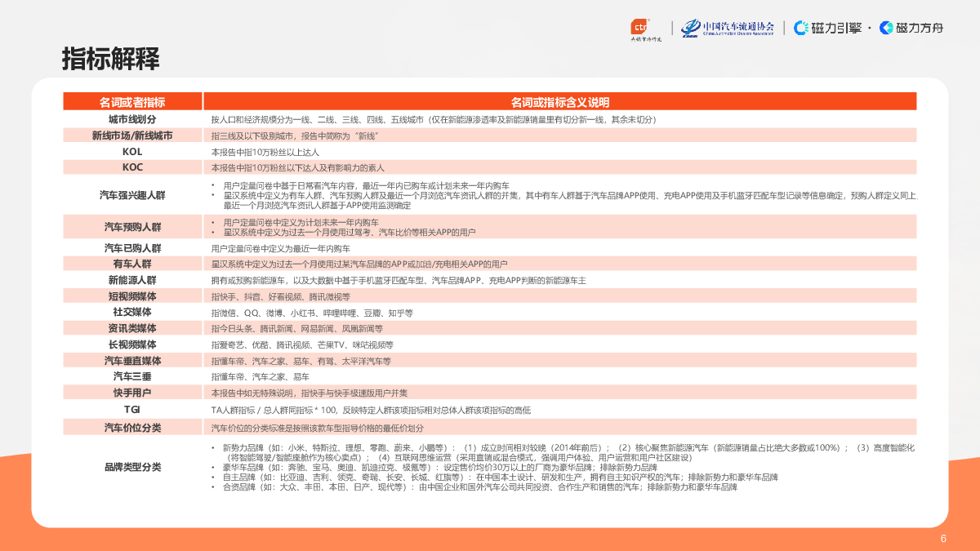Click the description 用户定量问卷中定义为最近一年内购车
This screenshot has width=980, height=551.
click(x=281, y=249)
